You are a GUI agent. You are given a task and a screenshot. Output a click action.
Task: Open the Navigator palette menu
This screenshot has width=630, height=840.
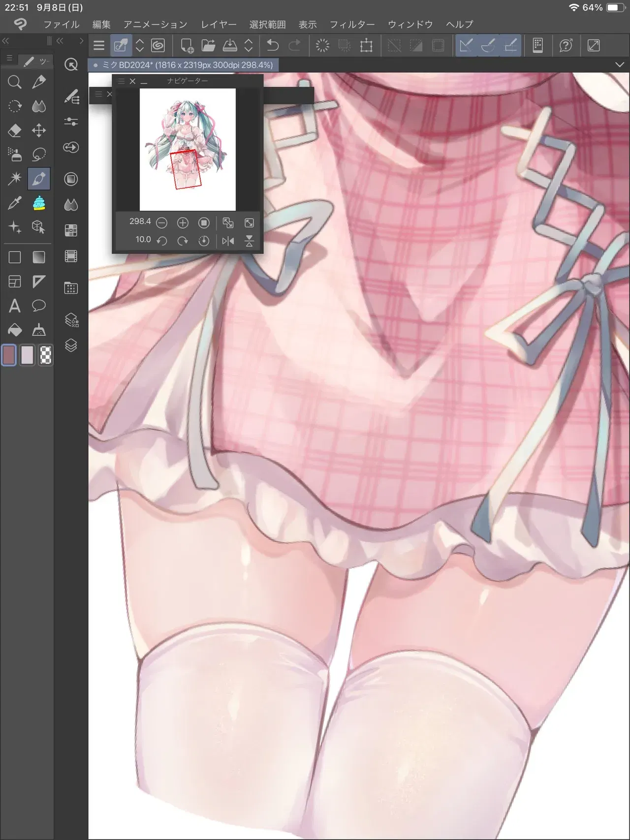pyautogui.click(x=121, y=81)
